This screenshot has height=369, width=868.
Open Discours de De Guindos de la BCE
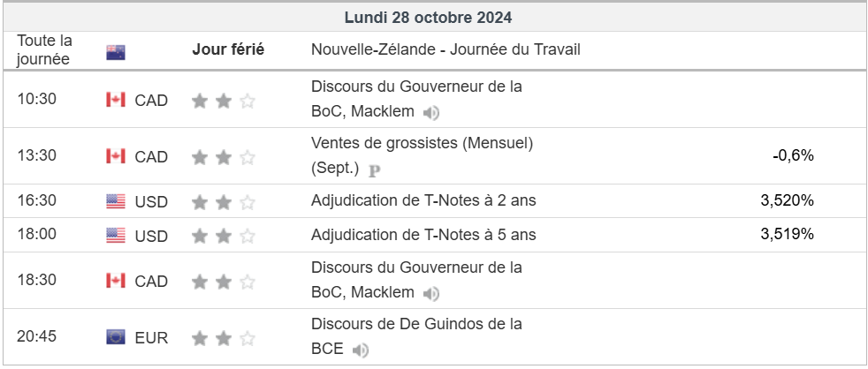click(416, 336)
